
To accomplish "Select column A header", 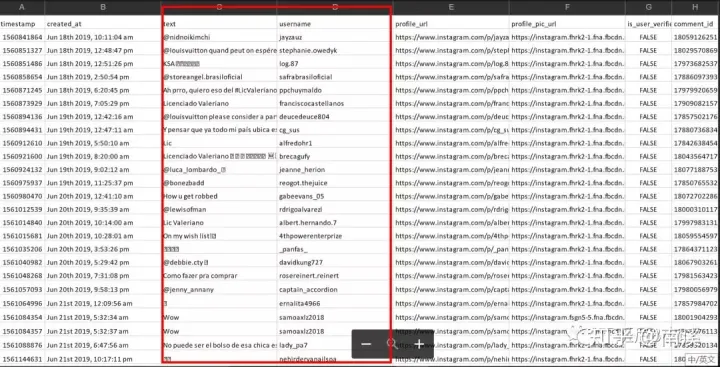I will (x=22, y=7).
